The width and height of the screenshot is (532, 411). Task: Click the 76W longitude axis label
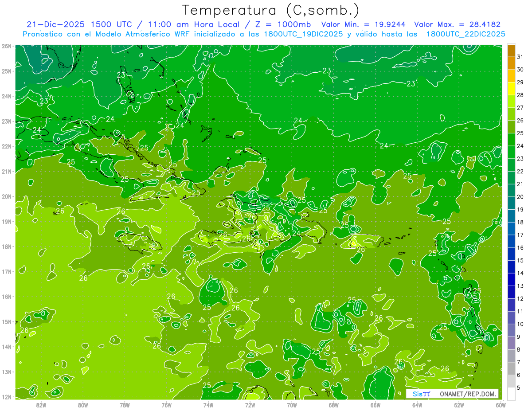[167, 405]
